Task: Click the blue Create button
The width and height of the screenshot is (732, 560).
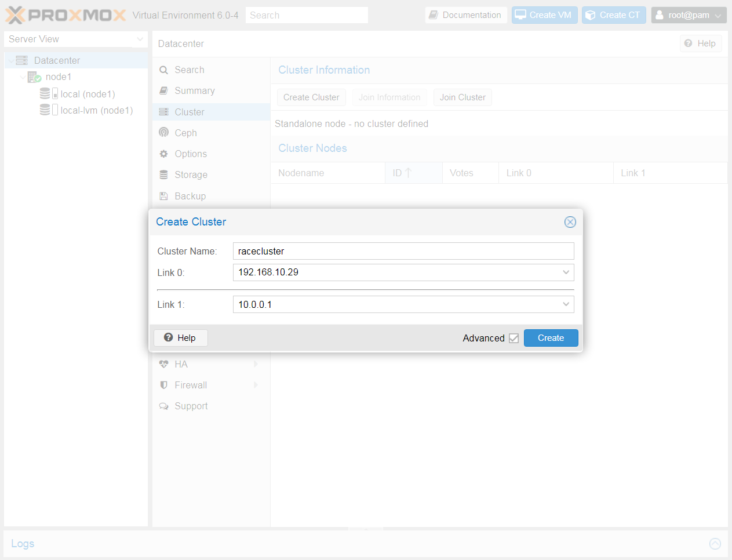Action: [x=551, y=338]
